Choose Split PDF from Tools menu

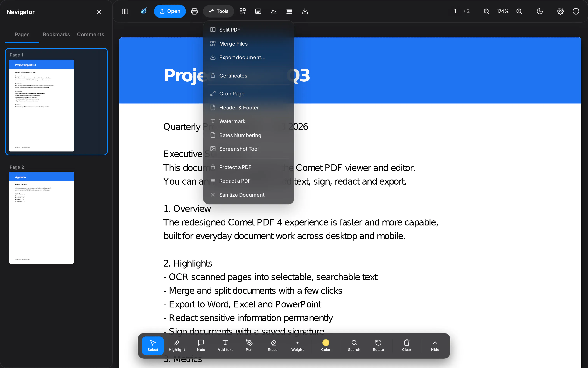[x=248, y=30]
